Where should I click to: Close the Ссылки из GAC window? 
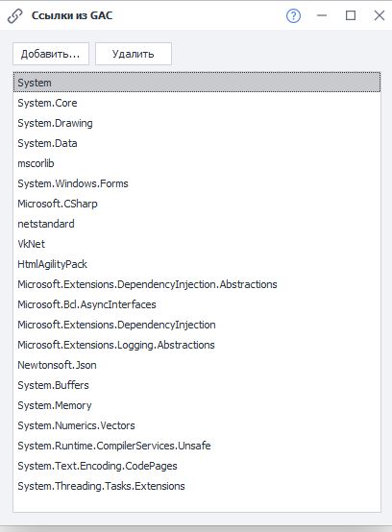click(x=380, y=15)
